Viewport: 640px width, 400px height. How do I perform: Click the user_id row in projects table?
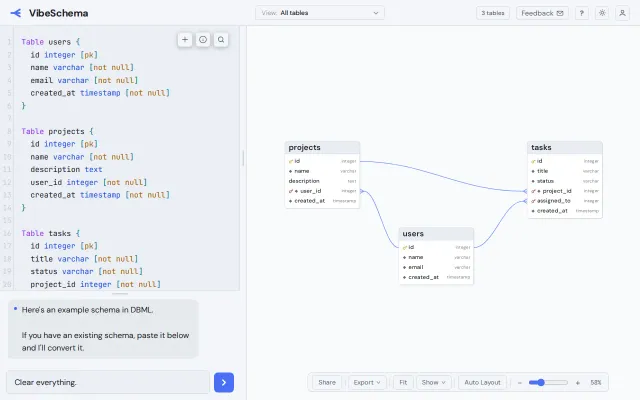(x=322, y=191)
